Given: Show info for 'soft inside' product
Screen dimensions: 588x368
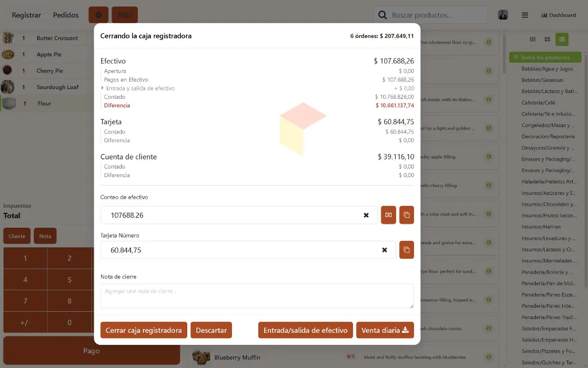Looking at the screenshot, I should 489,99.
